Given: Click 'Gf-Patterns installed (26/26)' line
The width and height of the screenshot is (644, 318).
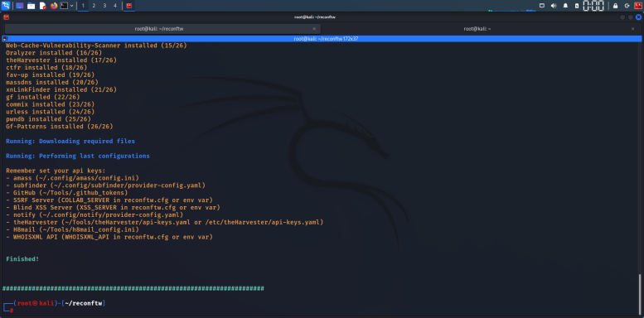Looking at the screenshot, I should point(60,127).
